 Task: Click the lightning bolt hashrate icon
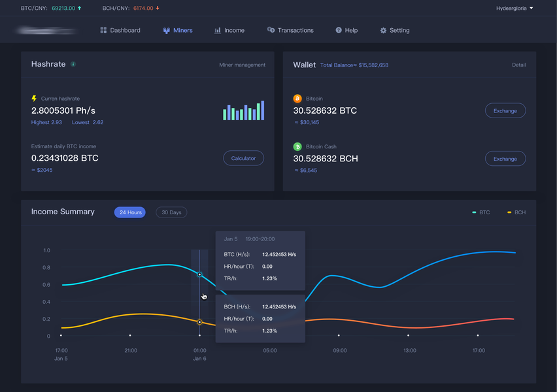pyautogui.click(x=34, y=99)
